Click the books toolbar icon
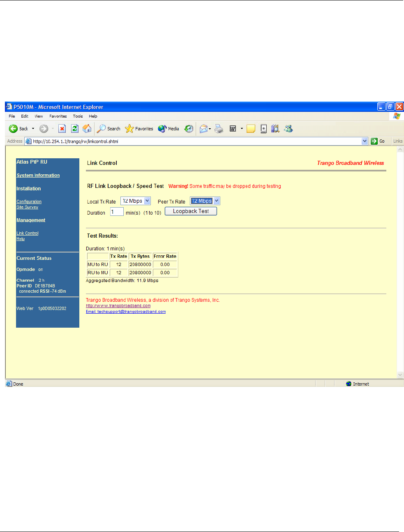Screen dimensions: 404x532 tap(275, 129)
